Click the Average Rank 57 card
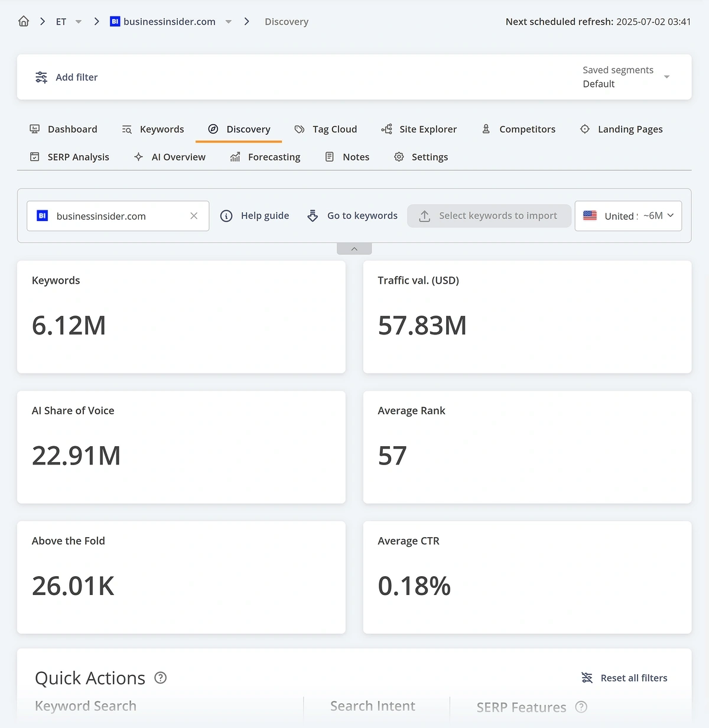The width and height of the screenshot is (709, 728). click(527, 447)
